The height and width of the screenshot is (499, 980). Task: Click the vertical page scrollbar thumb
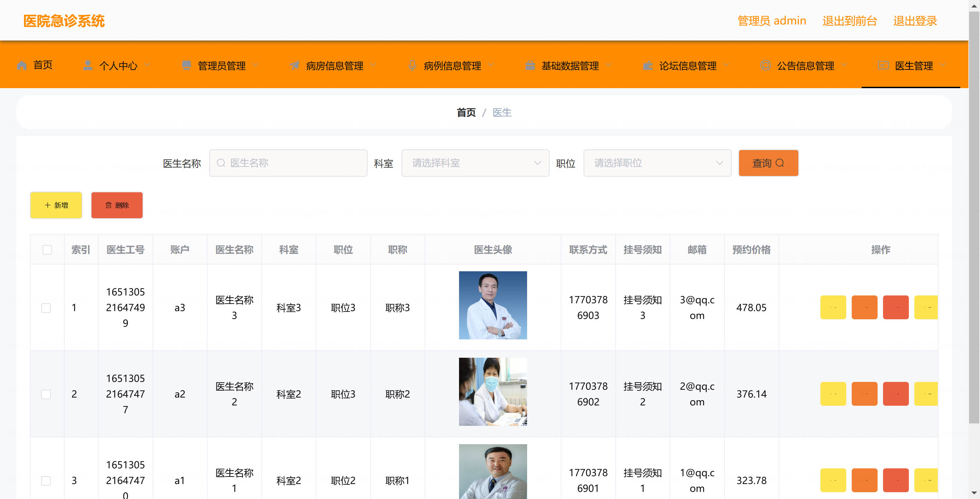(974, 217)
